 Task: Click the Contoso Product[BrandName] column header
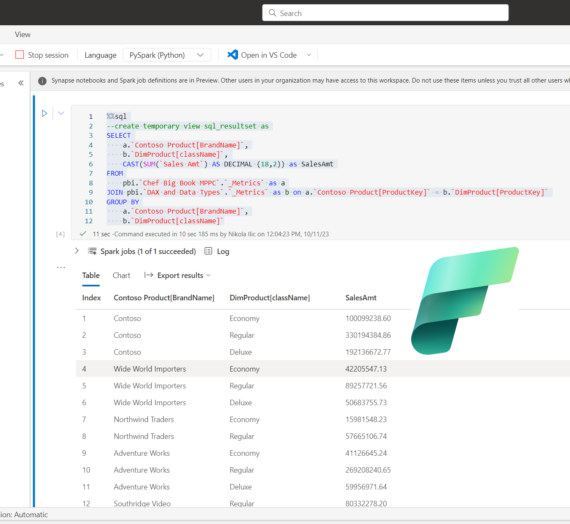(x=164, y=298)
